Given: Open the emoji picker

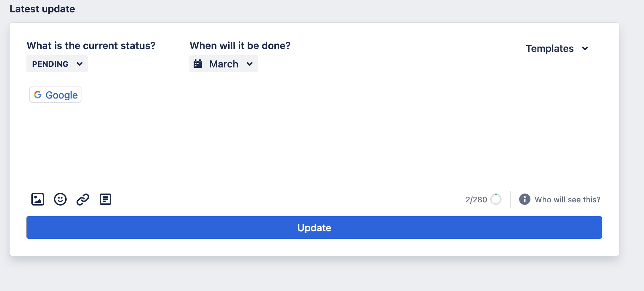Looking at the screenshot, I should coord(60,199).
